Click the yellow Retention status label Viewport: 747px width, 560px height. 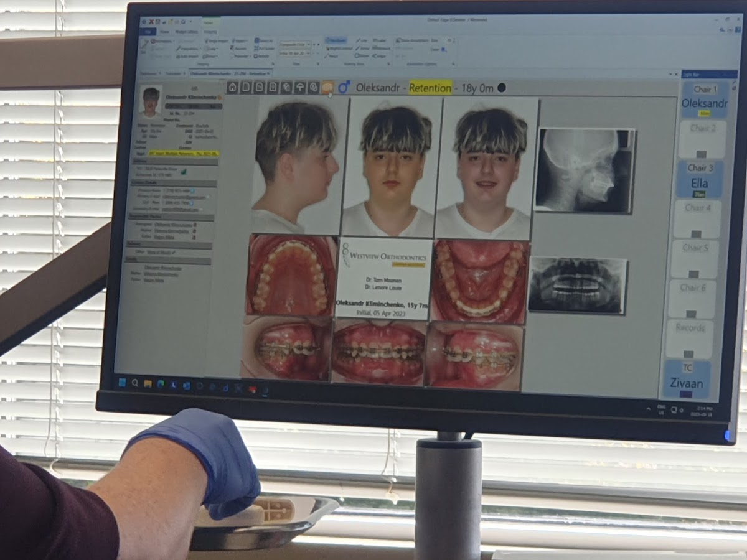[430, 88]
